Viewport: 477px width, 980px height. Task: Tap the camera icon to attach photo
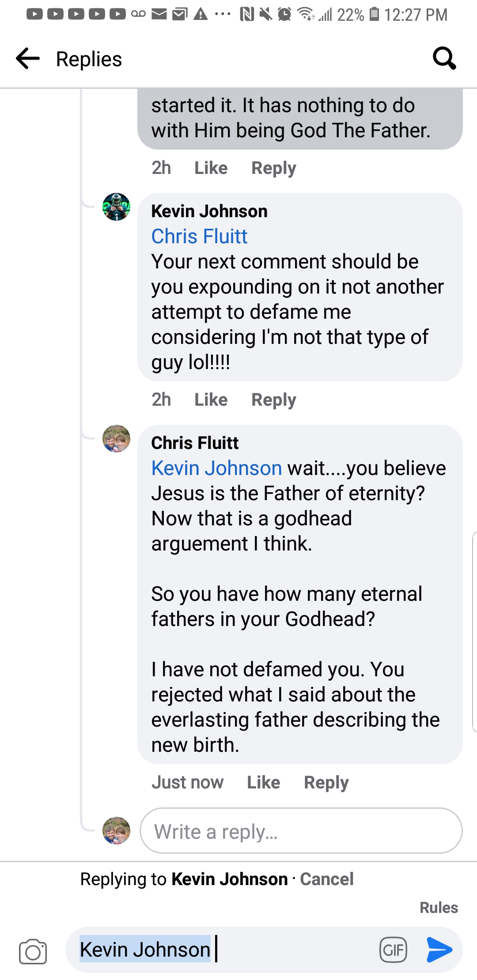33,951
